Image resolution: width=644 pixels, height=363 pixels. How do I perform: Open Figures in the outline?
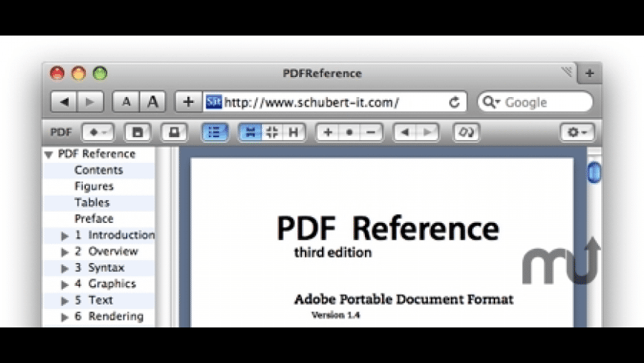(x=94, y=187)
